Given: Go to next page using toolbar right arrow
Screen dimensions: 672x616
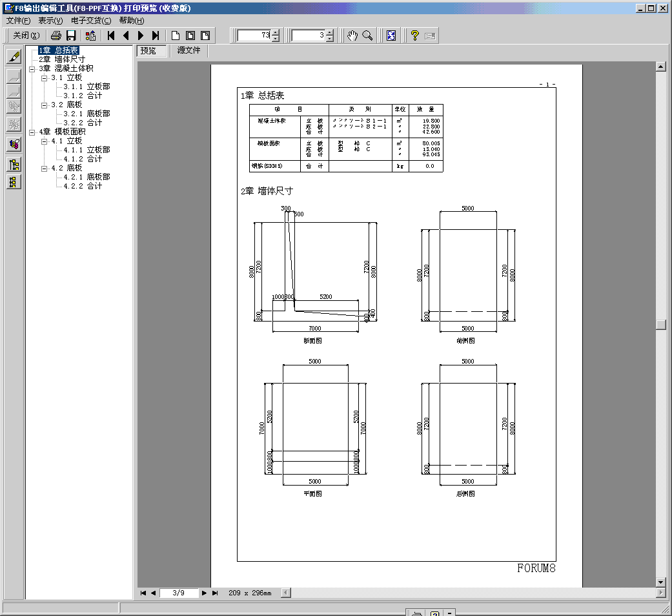Looking at the screenshot, I should point(141,36).
